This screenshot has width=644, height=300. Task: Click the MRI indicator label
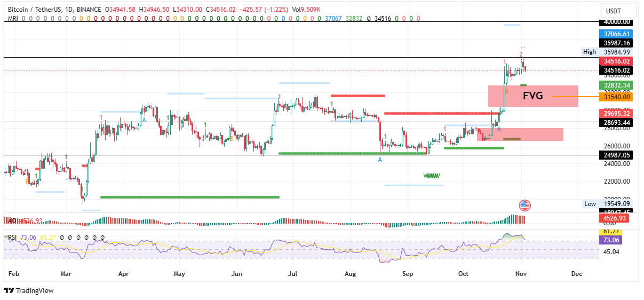coord(13,18)
